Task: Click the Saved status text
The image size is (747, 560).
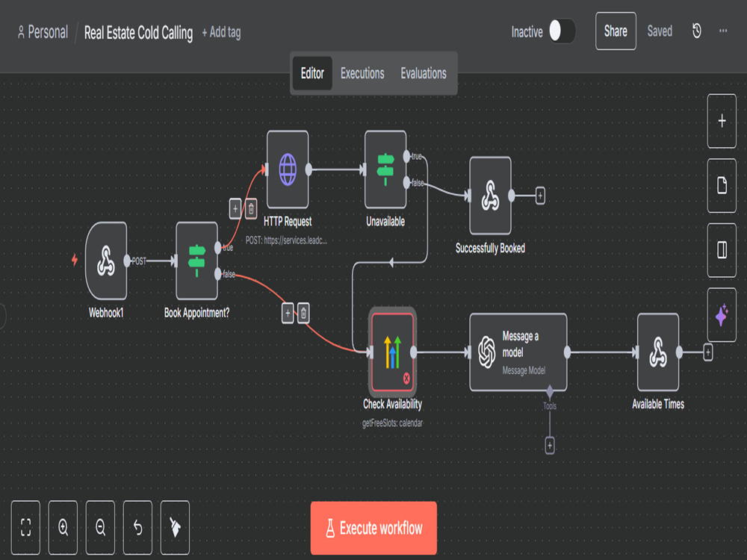Action: point(660,31)
